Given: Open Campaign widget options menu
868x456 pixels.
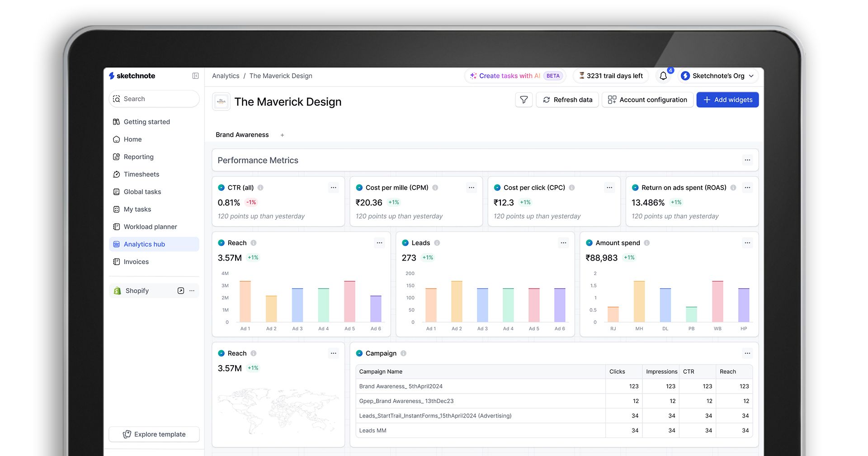Looking at the screenshot, I should click(x=747, y=353).
